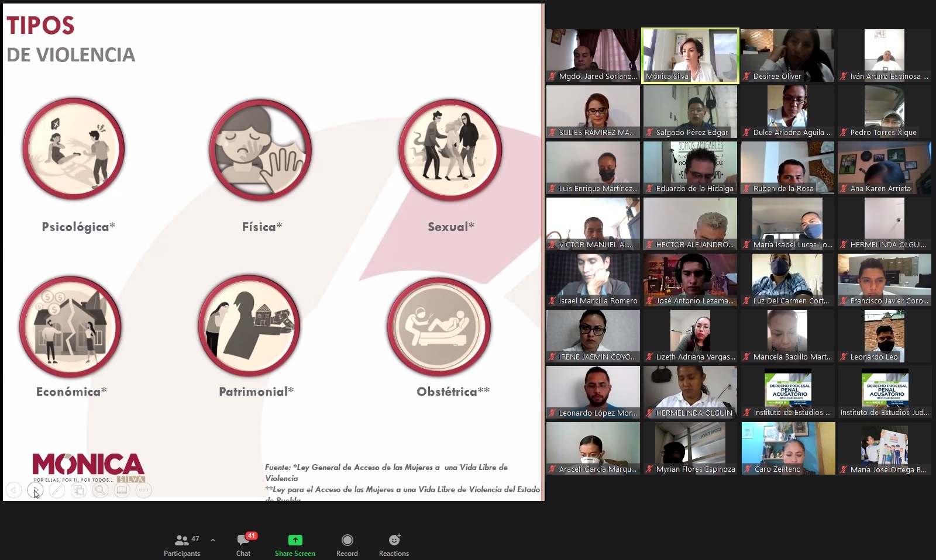This screenshot has height=560, width=936.
Task: Select Araceli García's video tile
Action: coord(593,448)
